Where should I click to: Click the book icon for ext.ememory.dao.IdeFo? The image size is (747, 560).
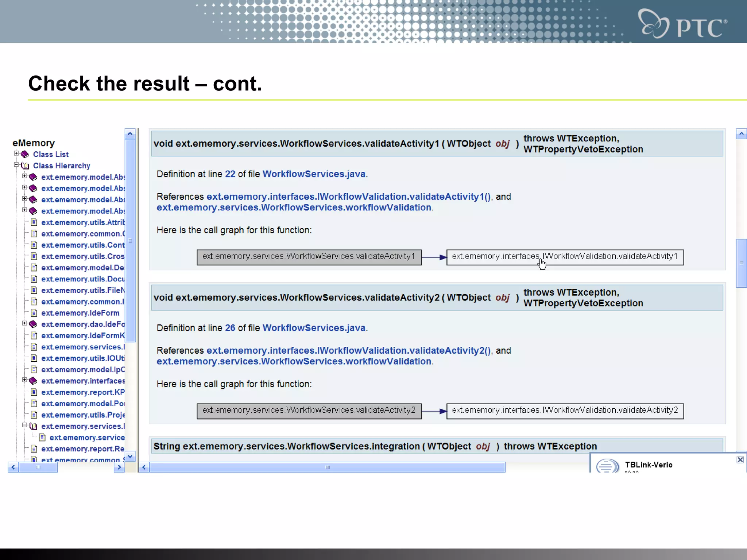[33, 324]
